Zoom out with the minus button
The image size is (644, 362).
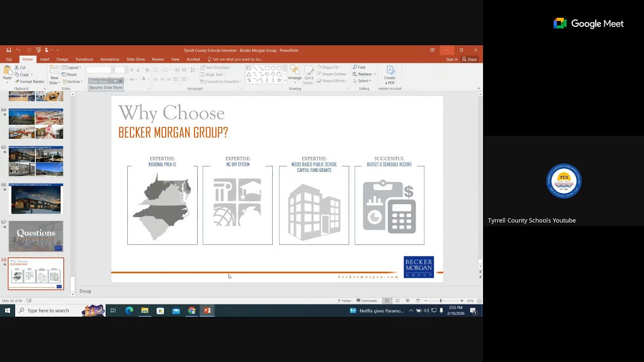(x=426, y=301)
